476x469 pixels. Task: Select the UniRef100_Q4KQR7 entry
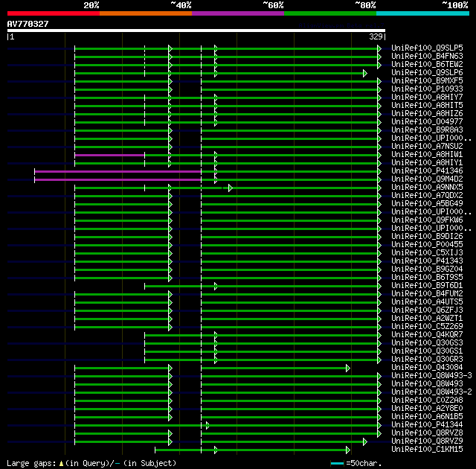[x=427, y=335]
